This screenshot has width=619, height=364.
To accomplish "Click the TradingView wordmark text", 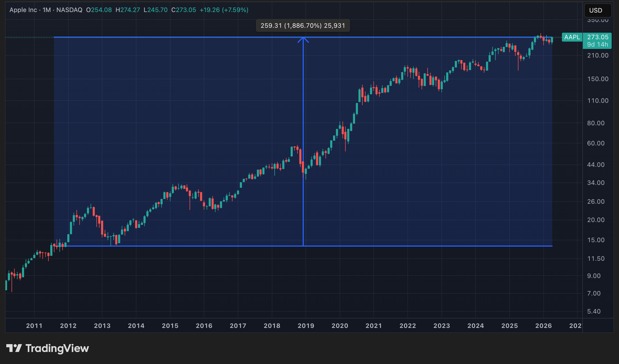I will [57, 348].
